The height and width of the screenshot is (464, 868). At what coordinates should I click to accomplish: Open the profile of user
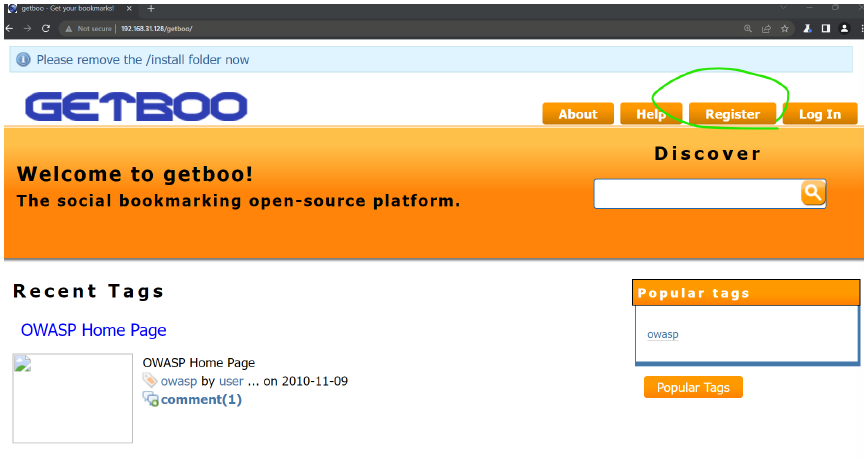click(x=231, y=381)
